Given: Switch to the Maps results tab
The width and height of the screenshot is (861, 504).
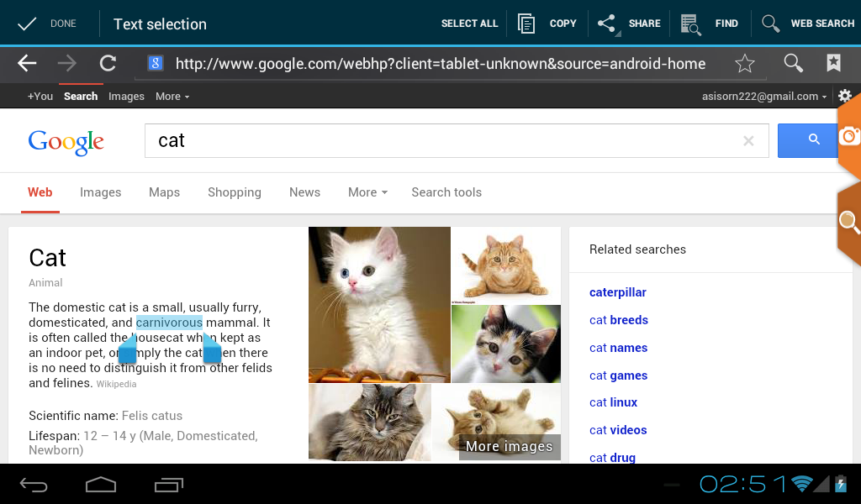Looking at the screenshot, I should (164, 192).
